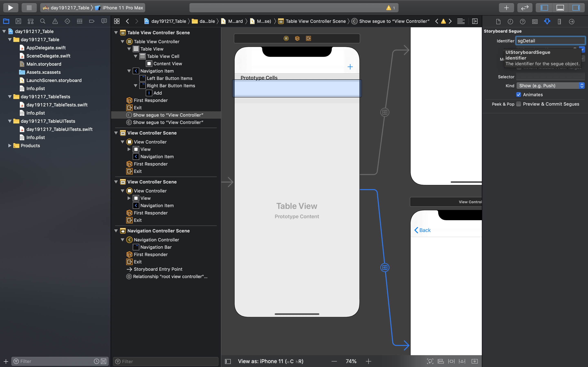Click the Stop button in toolbar
The image size is (588, 367).
[29, 8]
